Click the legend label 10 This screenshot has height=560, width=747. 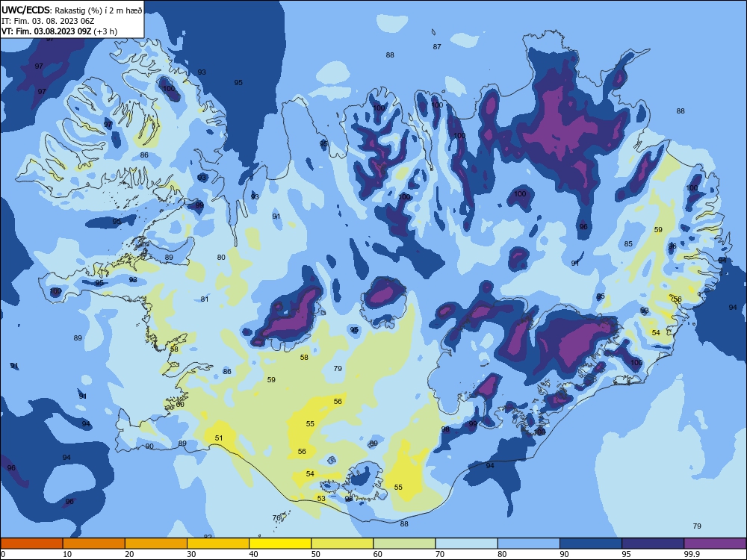tap(67, 554)
